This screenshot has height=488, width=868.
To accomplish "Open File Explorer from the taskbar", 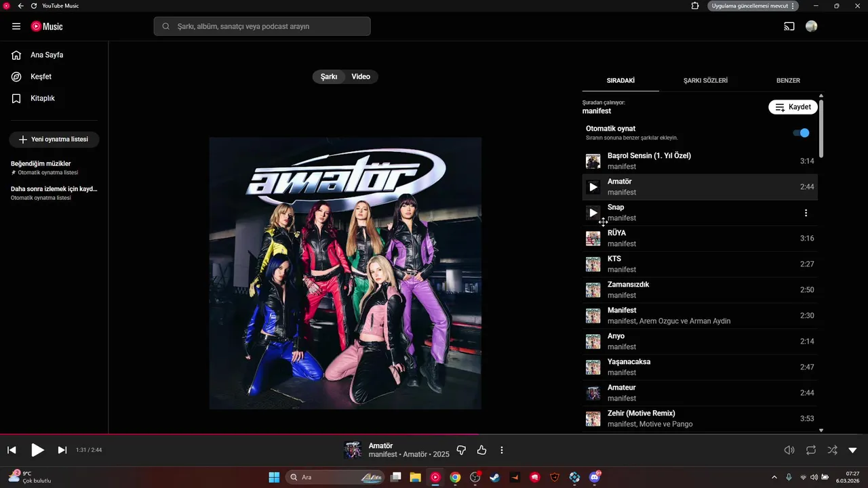I will coord(415,477).
